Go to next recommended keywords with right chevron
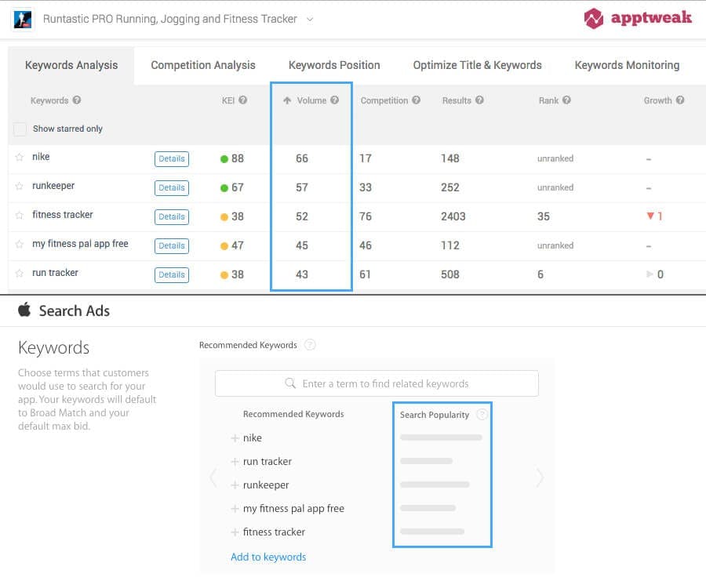This screenshot has width=706, height=588. click(539, 477)
